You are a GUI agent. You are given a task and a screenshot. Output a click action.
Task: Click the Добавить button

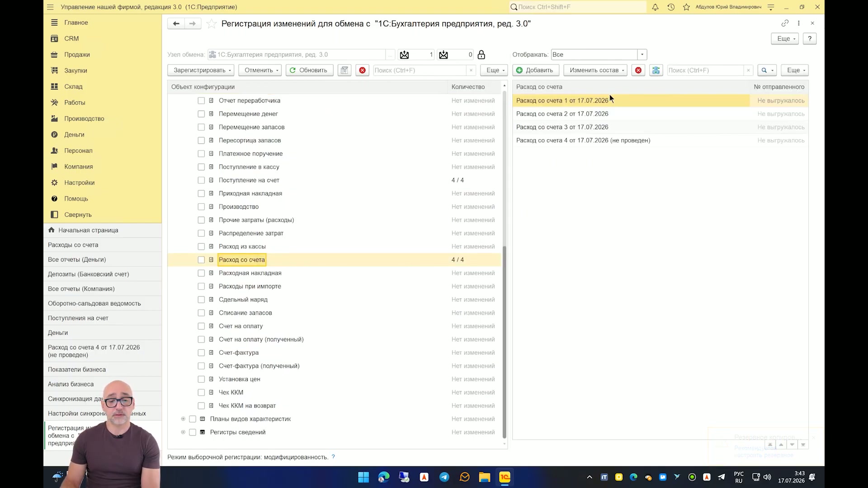click(536, 70)
